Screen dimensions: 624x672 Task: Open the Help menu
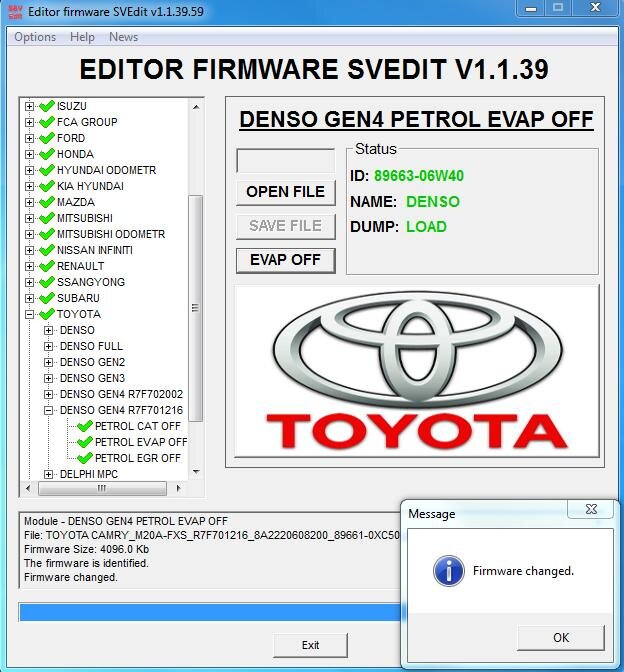[x=82, y=37]
